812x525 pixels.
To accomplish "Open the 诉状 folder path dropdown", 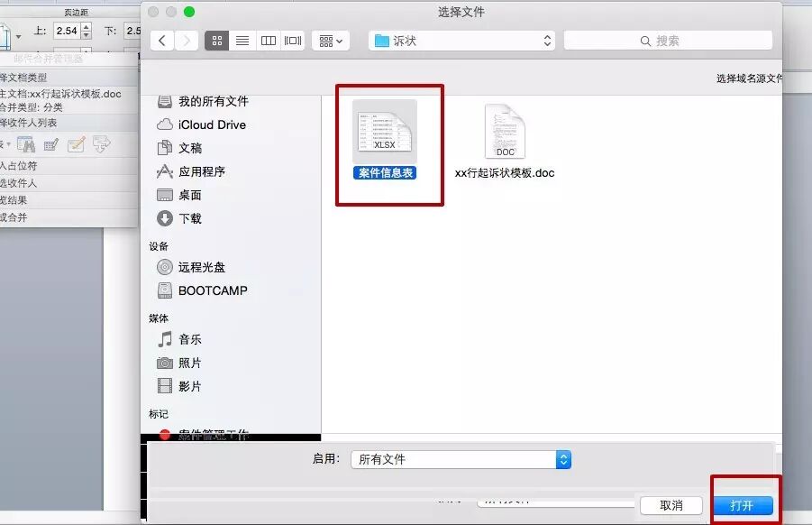I will tap(461, 40).
